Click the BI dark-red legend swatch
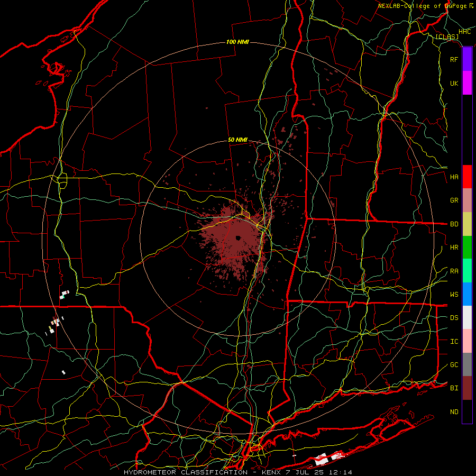The image size is (476, 476). pos(467,388)
